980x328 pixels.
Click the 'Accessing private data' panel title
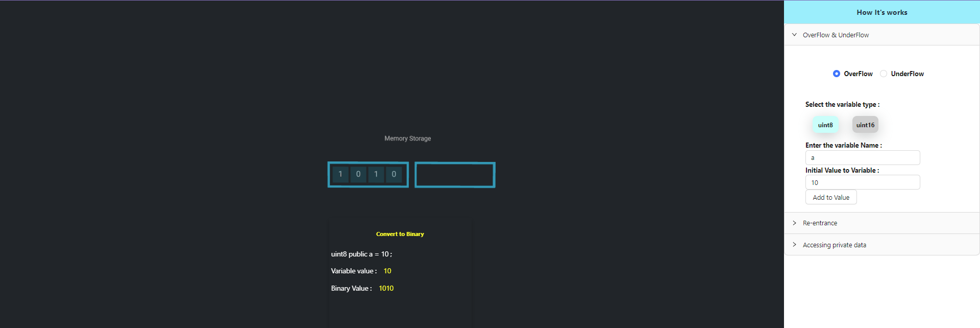(835, 245)
